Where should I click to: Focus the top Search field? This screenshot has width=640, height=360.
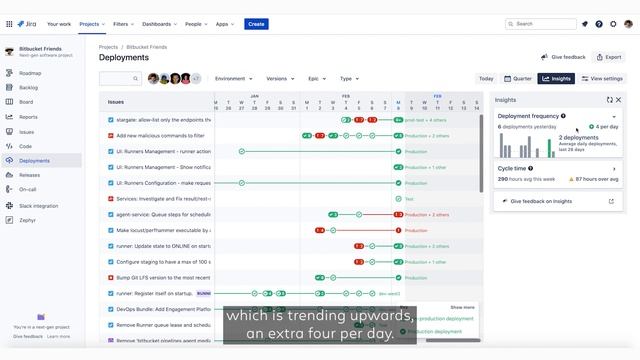coord(540,24)
